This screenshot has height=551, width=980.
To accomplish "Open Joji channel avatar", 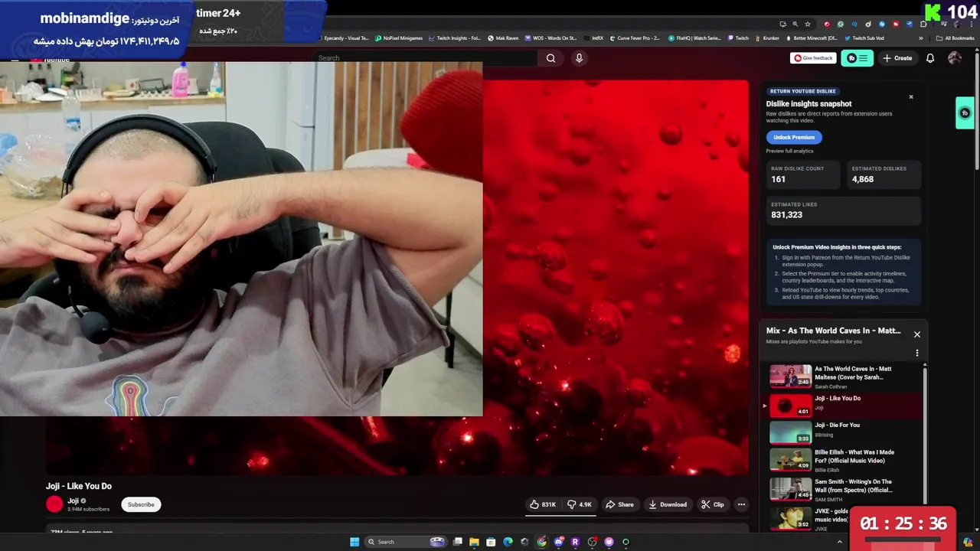I will 54,504.
